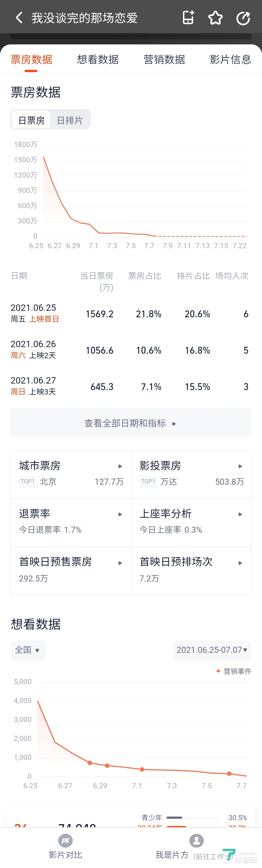The image size is (262, 868).
Task: Switch to the 想看数据 tab
Action: (x=98, y=59)
